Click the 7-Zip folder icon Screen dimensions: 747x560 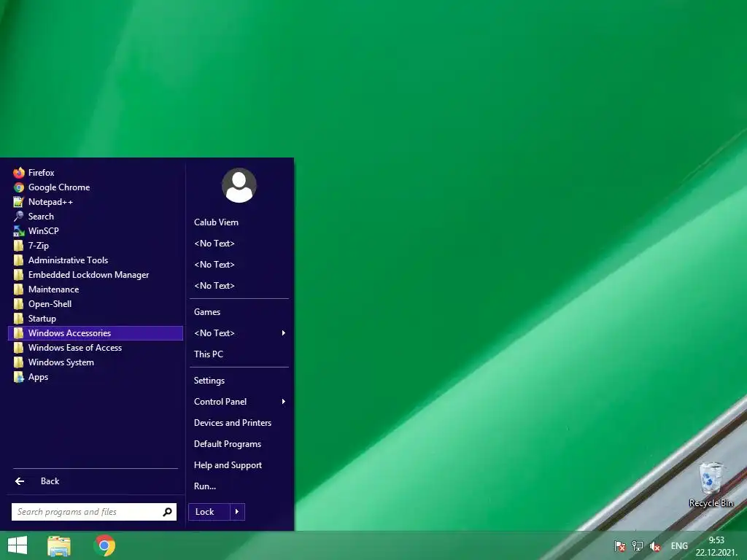click(x=18, y=246)
